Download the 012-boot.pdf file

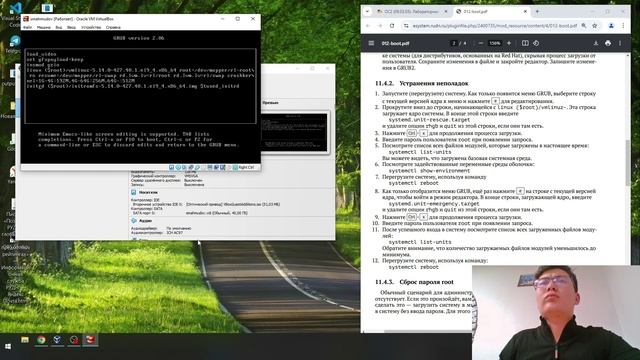pos(596,43)
